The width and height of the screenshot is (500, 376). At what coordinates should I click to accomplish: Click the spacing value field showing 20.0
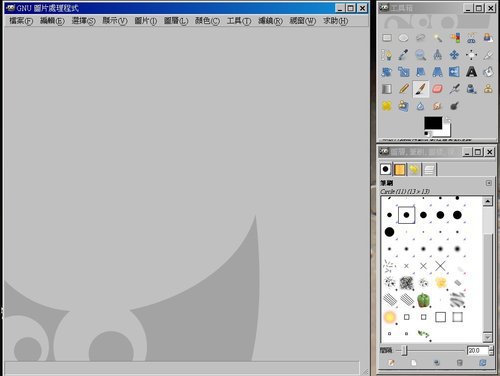click(477, 351)
